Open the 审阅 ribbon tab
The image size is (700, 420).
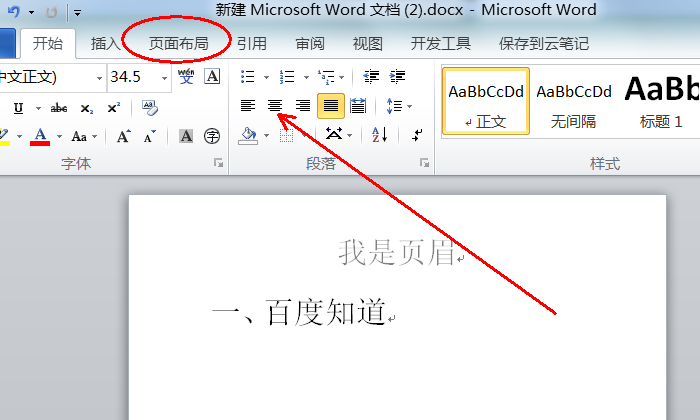[x=310, y=44]
